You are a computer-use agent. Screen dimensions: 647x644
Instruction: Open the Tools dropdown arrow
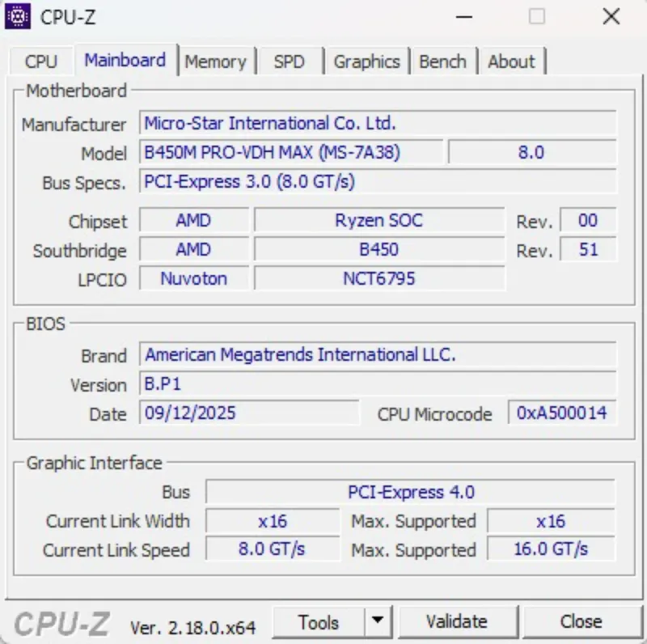[x=378, y=621]
